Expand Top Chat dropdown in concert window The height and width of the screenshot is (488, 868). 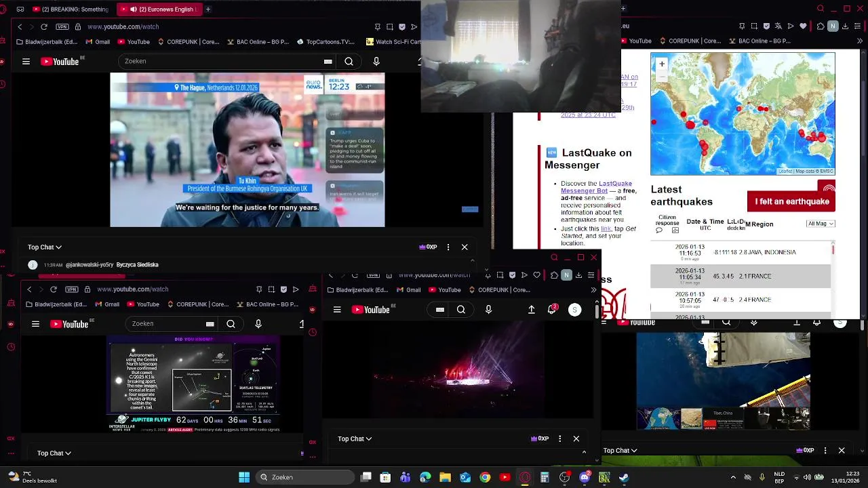355,439
